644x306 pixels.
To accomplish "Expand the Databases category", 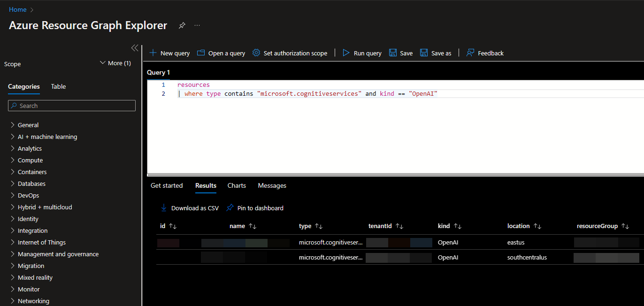I will tap(13, 184).
